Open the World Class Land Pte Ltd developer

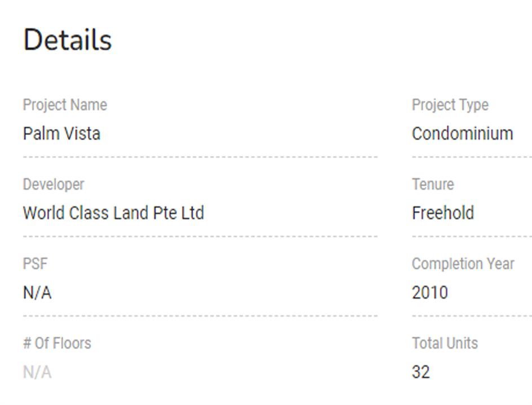tap(113, 214)
